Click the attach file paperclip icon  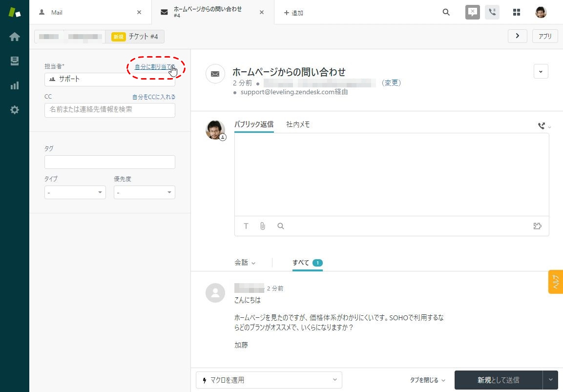[x=263, y=226]
